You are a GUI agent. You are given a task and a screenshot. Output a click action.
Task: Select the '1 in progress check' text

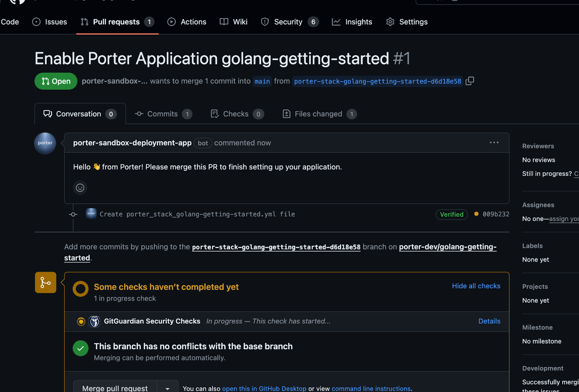coord(125,299)
